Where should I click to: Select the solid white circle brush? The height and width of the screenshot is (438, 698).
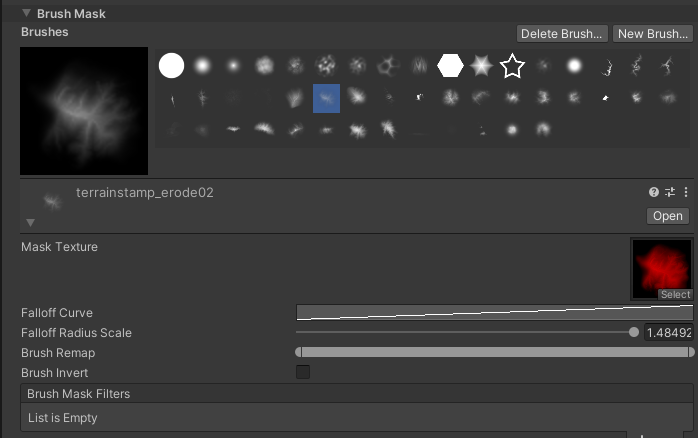[172, 66]
